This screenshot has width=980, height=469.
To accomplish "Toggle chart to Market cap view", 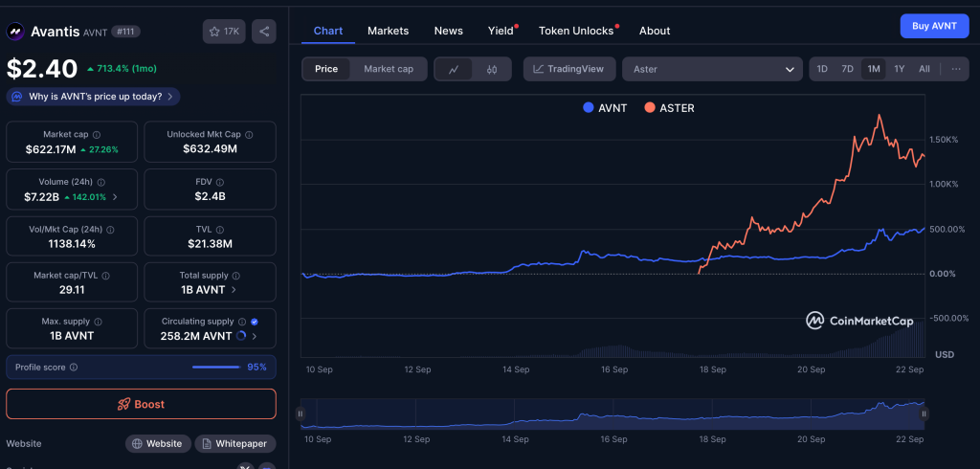I will [388, 69].
